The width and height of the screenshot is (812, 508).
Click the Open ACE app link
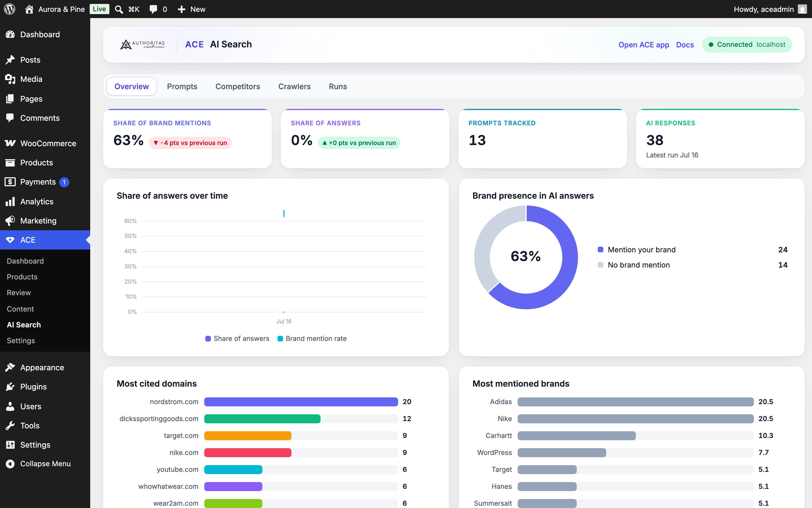click(x=644, y=45)
